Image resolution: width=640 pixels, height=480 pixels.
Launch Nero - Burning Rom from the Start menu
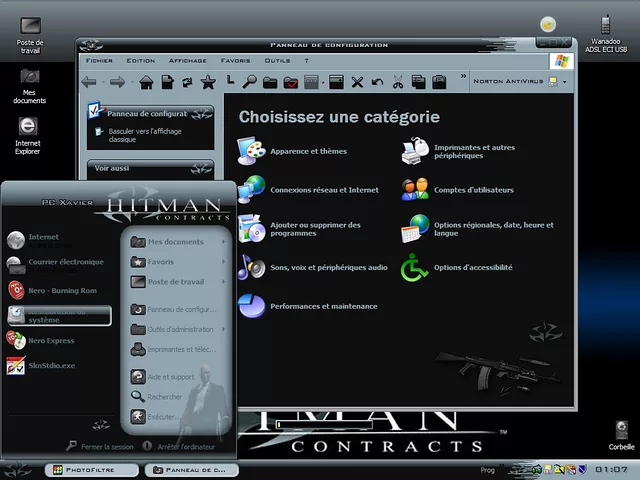pyautogui.click(x=51, y=291)
